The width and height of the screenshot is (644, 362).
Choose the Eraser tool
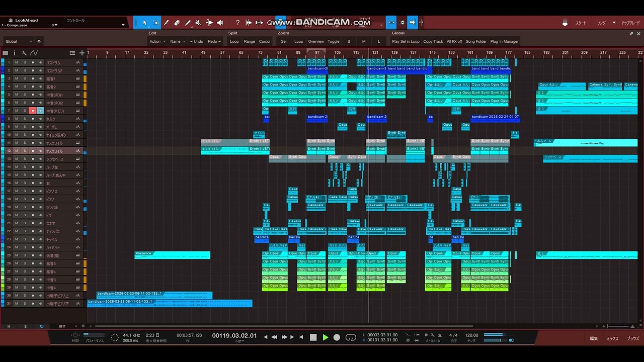177,23
